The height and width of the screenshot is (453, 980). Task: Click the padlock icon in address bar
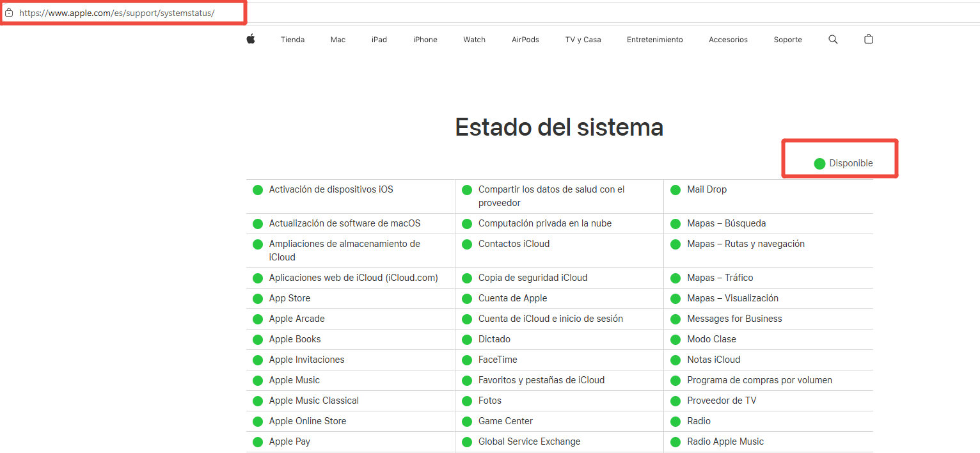click(9, 12)
